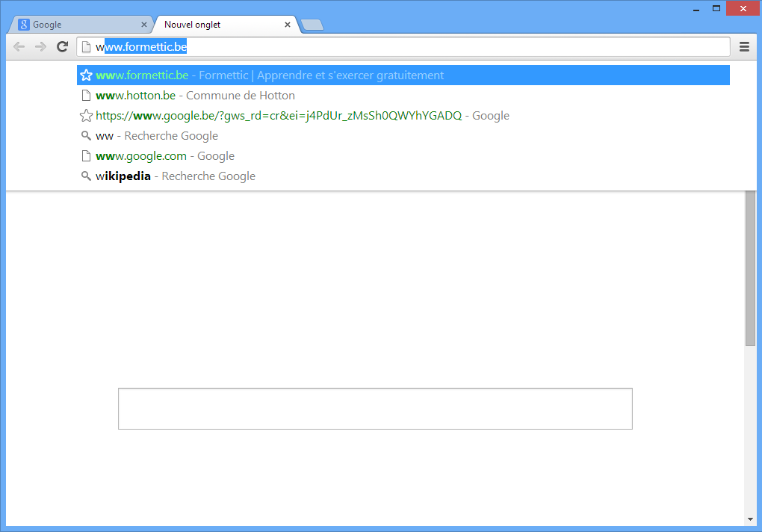The image size is (762, 532).
Task: Switch to the Google tab
Action: pyautogui.click(x=81, y=25)
